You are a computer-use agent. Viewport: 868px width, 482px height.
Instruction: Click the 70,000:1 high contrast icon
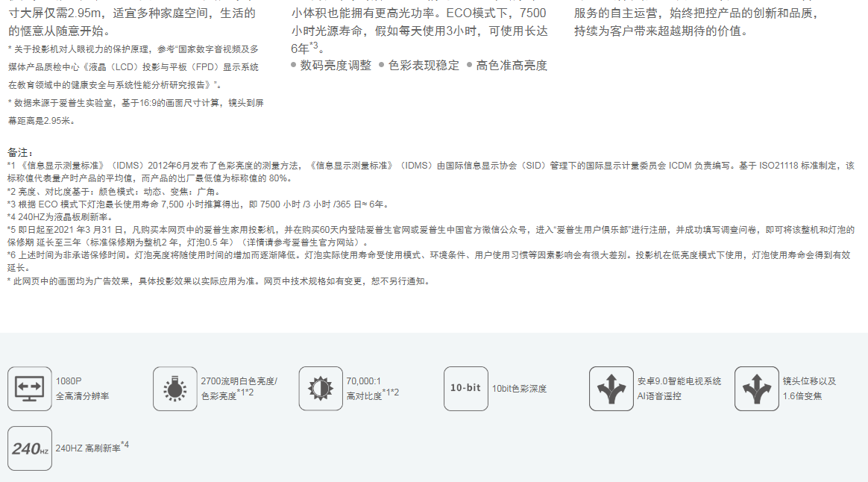click(x=321, y=389)
